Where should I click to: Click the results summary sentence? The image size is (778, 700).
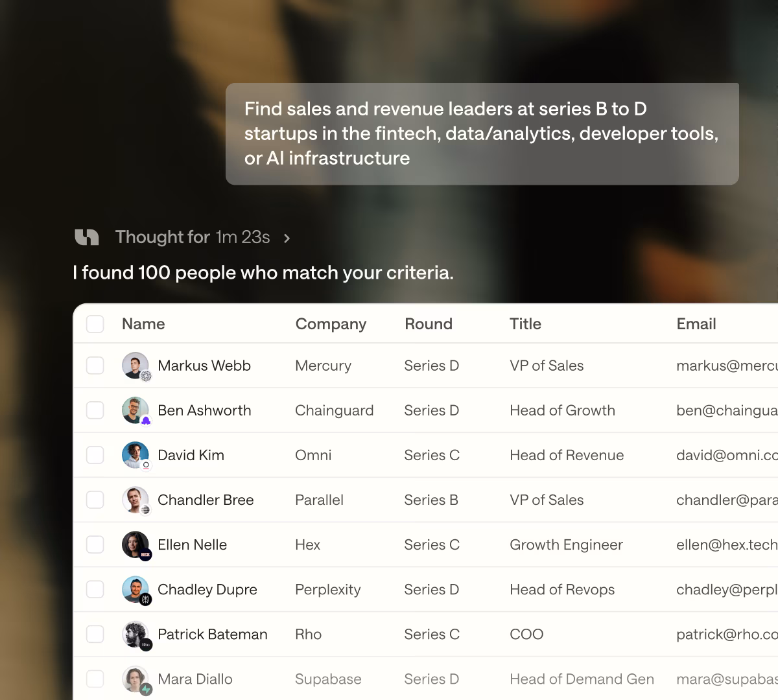click(x=263, y=273)
